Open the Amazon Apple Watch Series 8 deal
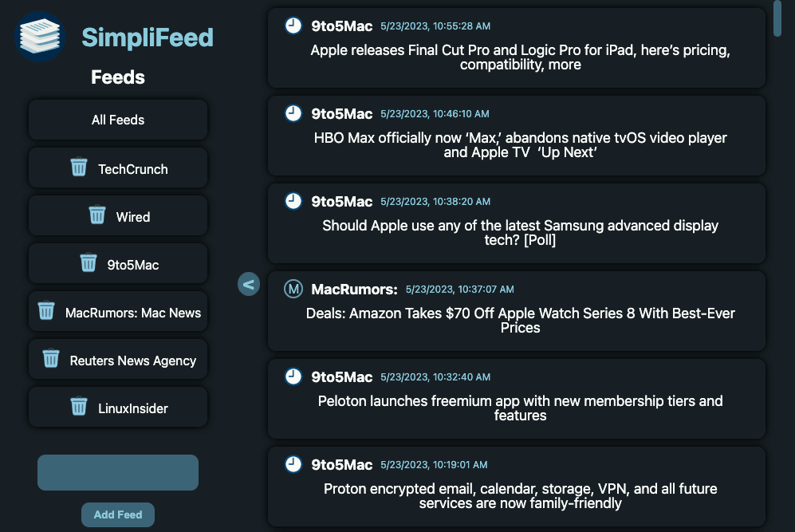The height and width of the screenshot is (532, 795). tap(520, 320)
